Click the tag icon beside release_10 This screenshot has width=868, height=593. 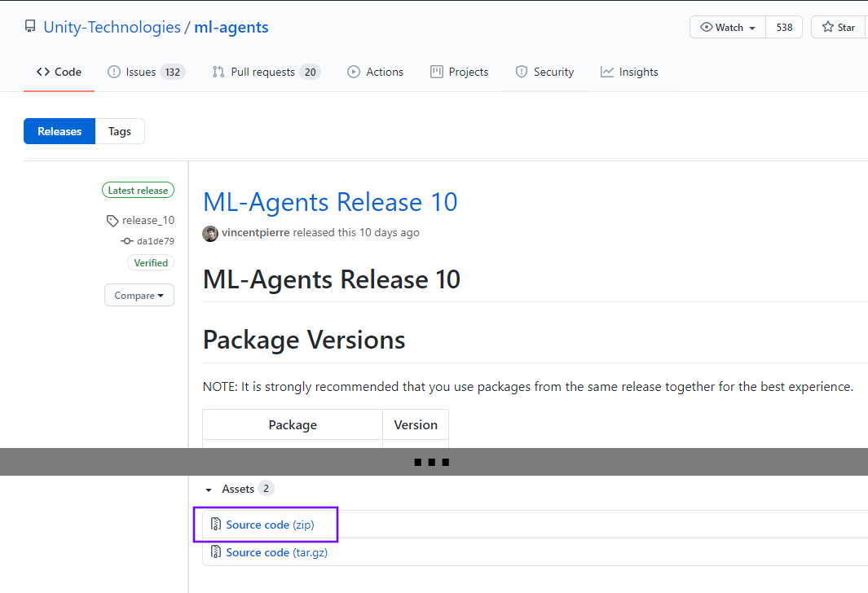[112, 221]
